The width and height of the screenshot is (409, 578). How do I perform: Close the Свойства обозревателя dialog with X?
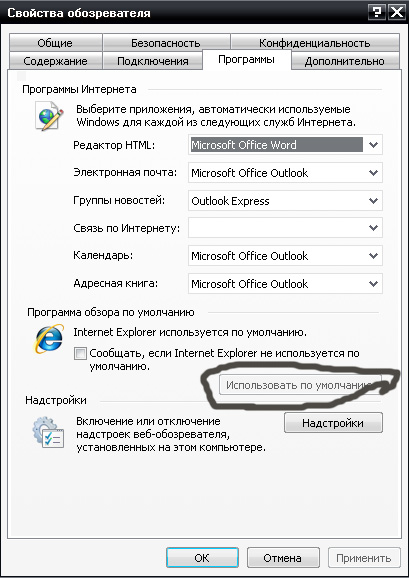(x=397, y=12)
